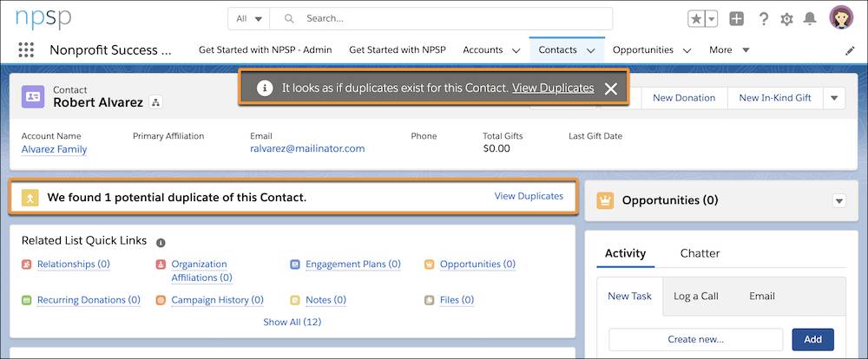This screenshot has height=359, width=868.
Task: Open the Files (0) link
Action: (457, 300)
